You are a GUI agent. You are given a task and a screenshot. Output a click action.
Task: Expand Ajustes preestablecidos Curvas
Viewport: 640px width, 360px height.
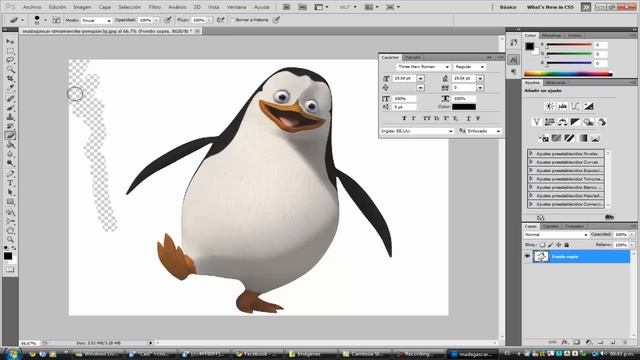[531, 162]
